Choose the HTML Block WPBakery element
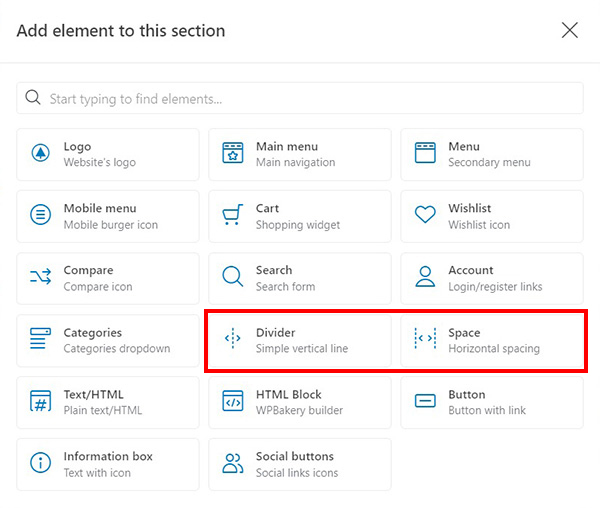Viewport: 600px width, 508px height. pyautogui.click(x=300, y=402)
